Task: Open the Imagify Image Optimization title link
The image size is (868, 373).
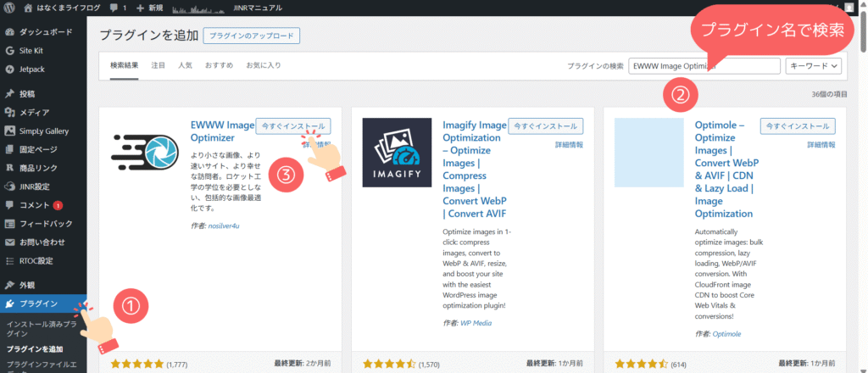Action: tap(473, 170)
